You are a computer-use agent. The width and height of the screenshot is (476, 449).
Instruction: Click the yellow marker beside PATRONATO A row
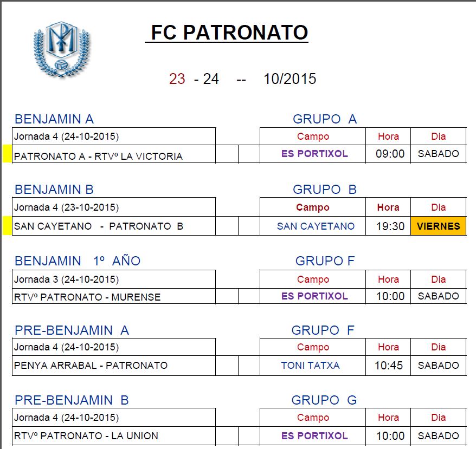point(7,154)
